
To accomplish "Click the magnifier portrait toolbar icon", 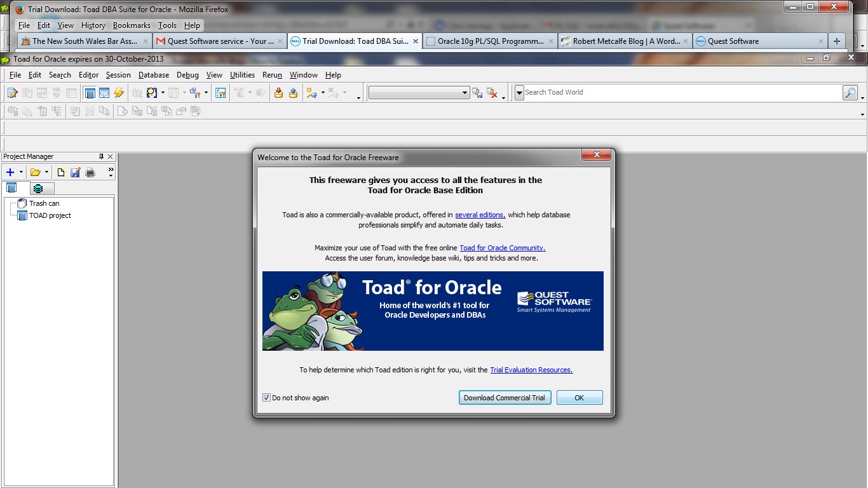I will click(152, 93).
